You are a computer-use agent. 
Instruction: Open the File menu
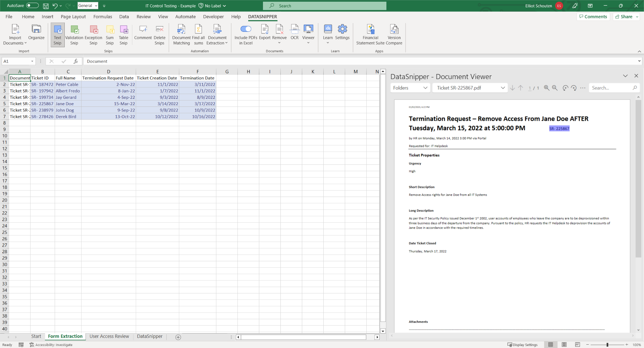9,17
